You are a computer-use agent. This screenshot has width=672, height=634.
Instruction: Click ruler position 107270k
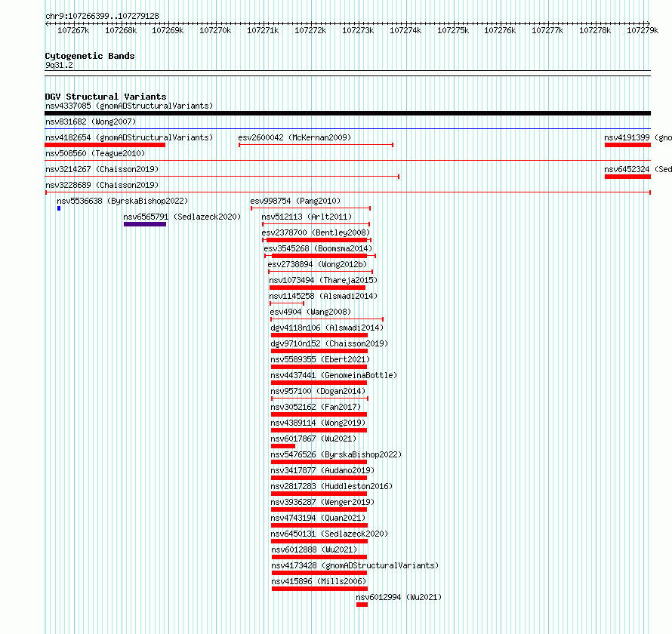coord(215,30)
